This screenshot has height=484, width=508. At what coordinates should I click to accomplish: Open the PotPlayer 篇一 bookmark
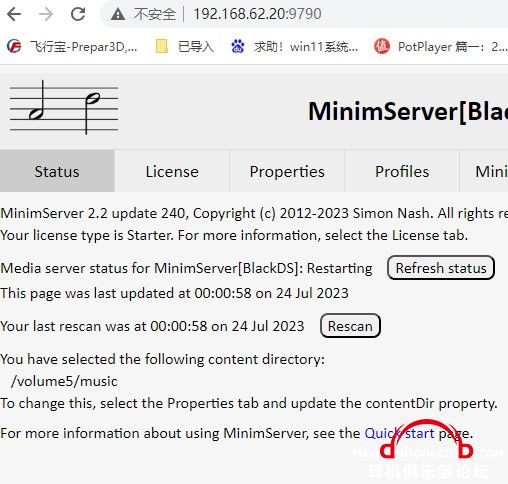point(441,46)
